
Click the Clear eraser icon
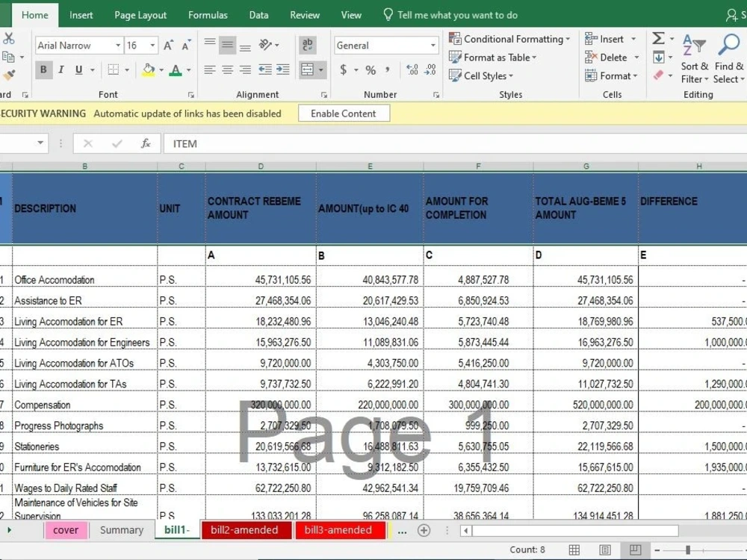point(658,75)
